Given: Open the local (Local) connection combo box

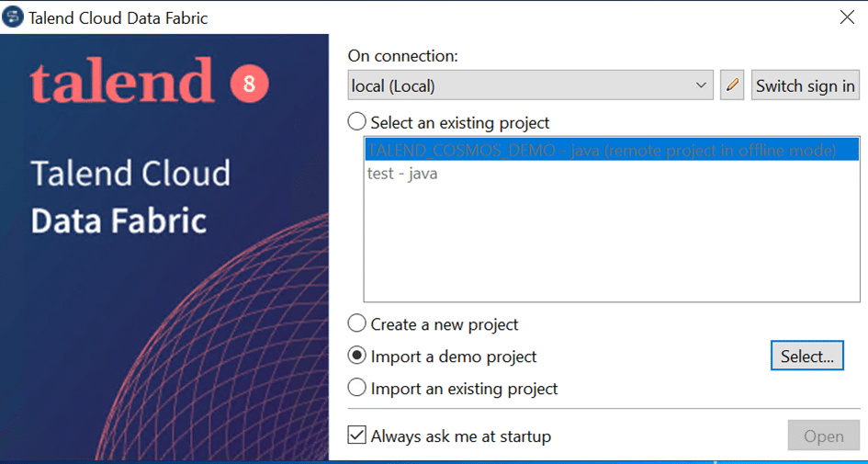Looking at the screenshot, I should [x=530, y=85].
